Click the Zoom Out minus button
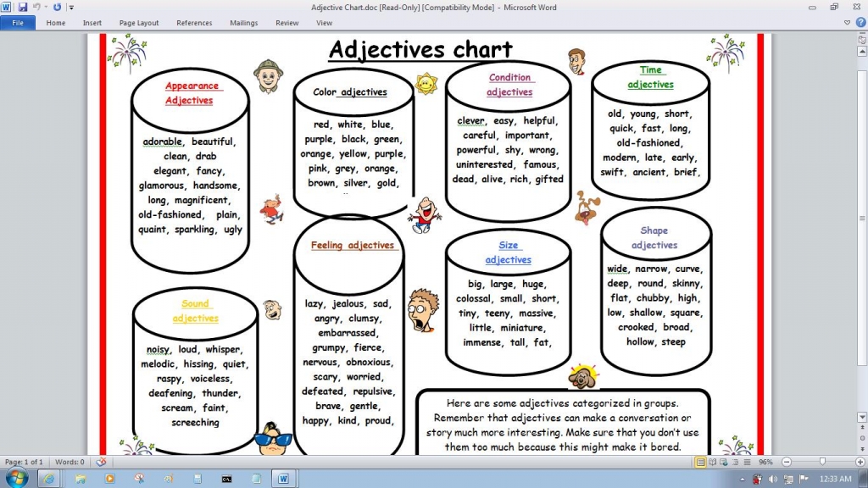This screenshot has height=488, width=868. (787, 462)
